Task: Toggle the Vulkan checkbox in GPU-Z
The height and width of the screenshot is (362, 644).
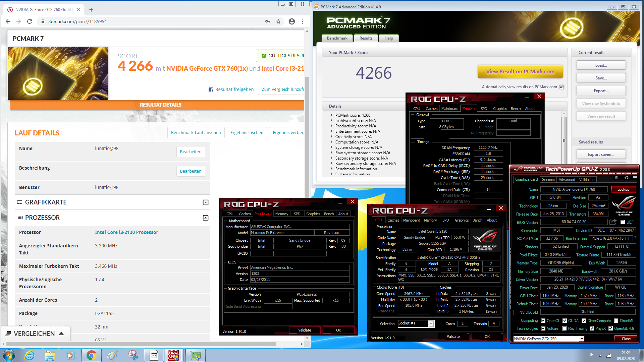Action: tap(543, 328)
